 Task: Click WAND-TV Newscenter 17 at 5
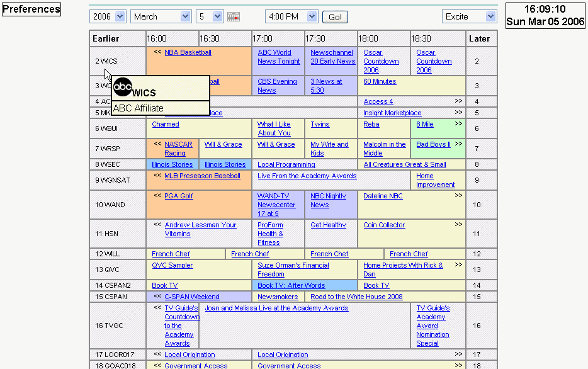tap(276, 205)
